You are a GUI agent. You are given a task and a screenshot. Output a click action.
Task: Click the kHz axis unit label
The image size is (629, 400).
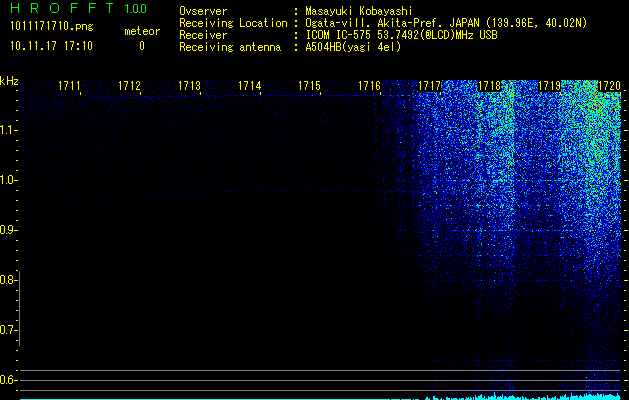[x=9, y=81]
